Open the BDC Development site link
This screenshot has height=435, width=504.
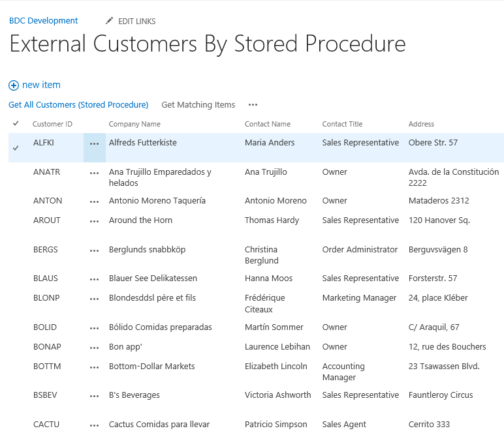43,21
